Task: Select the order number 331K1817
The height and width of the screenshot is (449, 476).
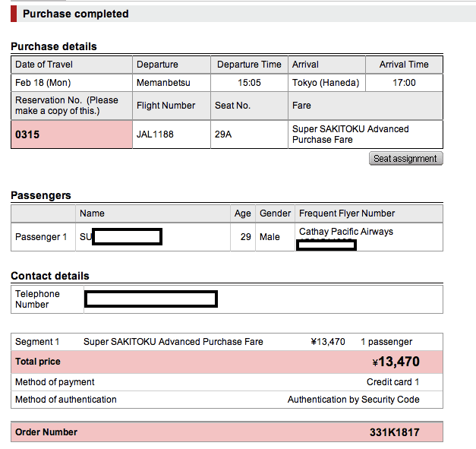Action: tap(394, 432)
